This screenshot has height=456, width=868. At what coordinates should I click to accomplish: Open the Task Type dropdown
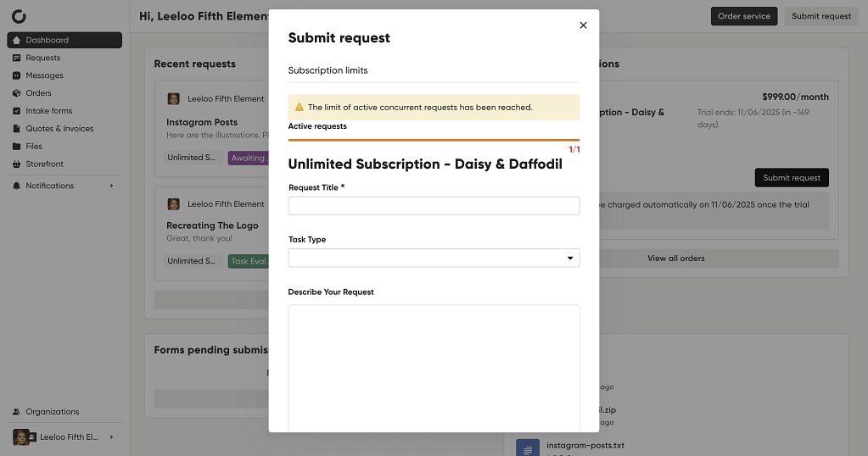click(x=434, y=259)
